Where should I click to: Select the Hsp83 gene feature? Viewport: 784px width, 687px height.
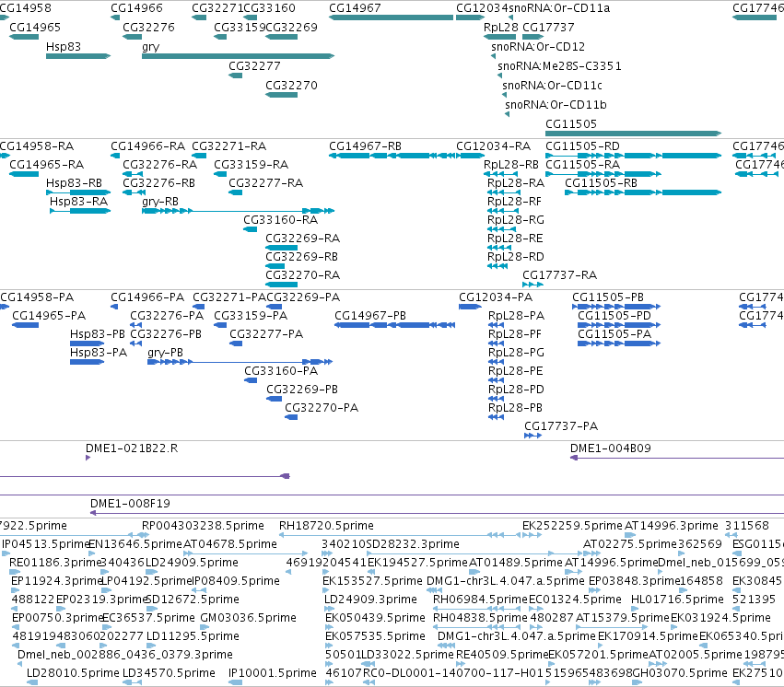pyautogui.click(x=78, y=56)
